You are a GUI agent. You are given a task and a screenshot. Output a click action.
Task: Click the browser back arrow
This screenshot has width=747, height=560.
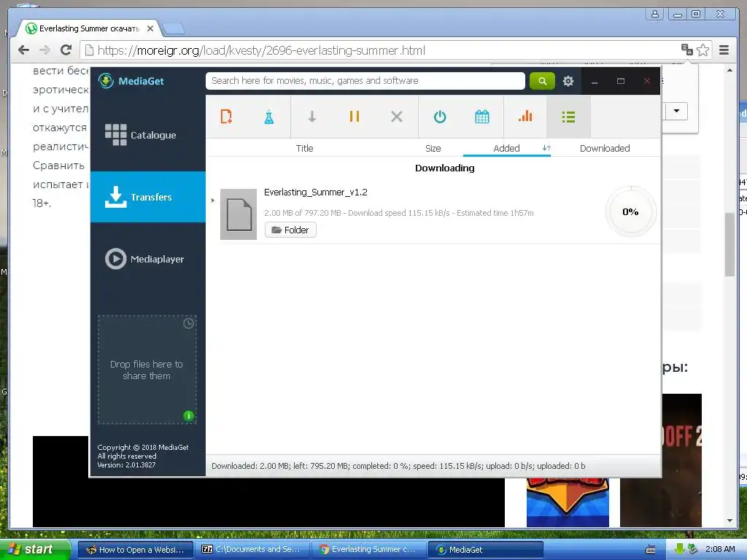tap(23, 50)
